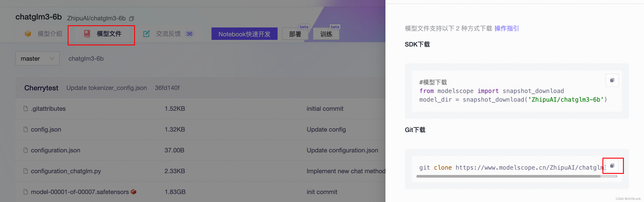Click the 1.83GB file size
The image size is (644, 202).
(x=175, y=192)
